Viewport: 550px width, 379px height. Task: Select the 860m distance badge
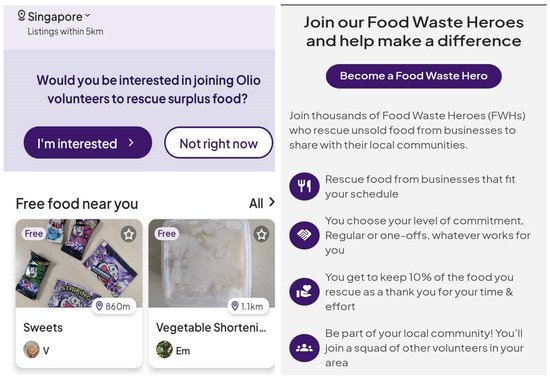point(114,306)
